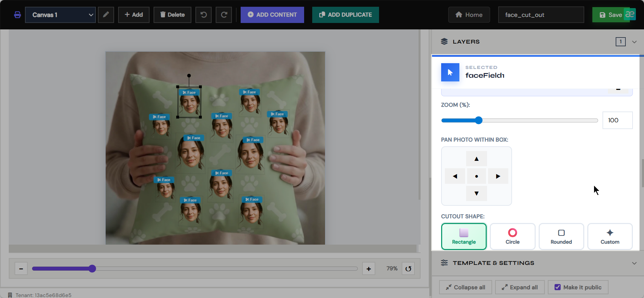The width and height of the screenshot is (644, 298).
Task: Click the blue selected cursor icon
Action: [450, 72]
